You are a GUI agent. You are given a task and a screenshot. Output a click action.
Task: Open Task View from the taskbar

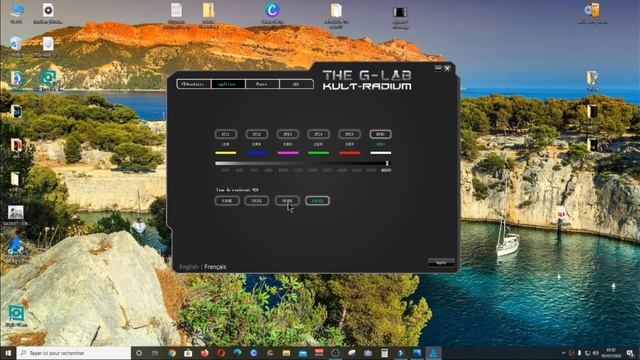155,353
